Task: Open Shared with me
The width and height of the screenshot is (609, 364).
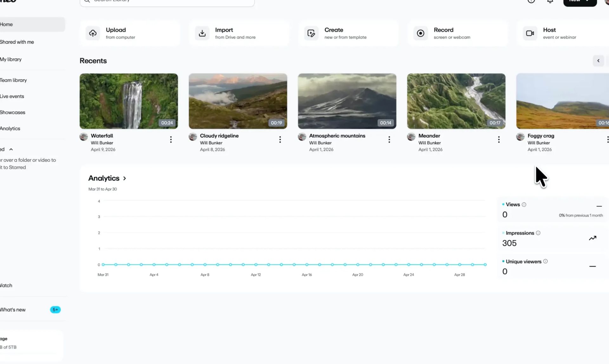Action: [17, 42]
